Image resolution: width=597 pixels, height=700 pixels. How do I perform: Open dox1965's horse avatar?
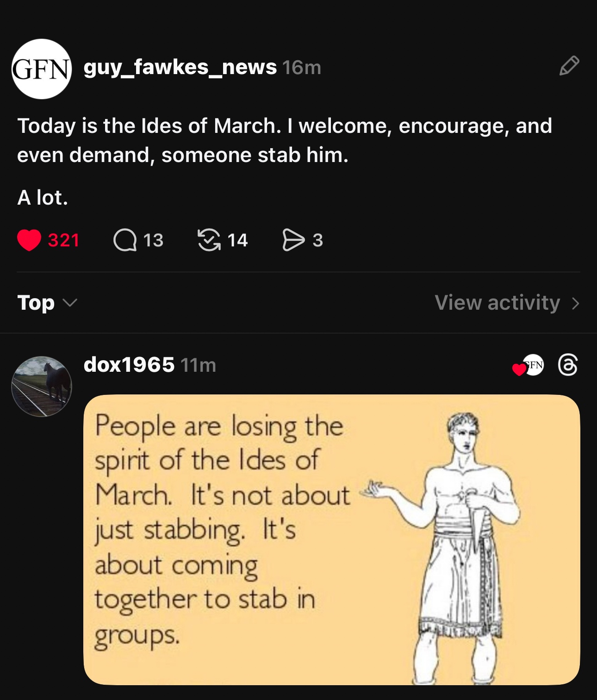(x=42, y=386)
